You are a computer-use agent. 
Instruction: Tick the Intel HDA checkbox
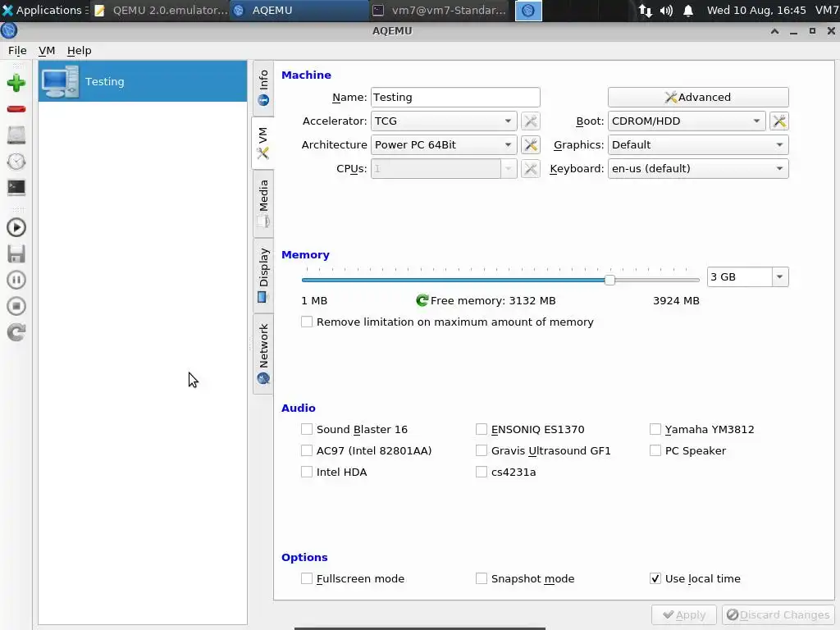(307, 472)
